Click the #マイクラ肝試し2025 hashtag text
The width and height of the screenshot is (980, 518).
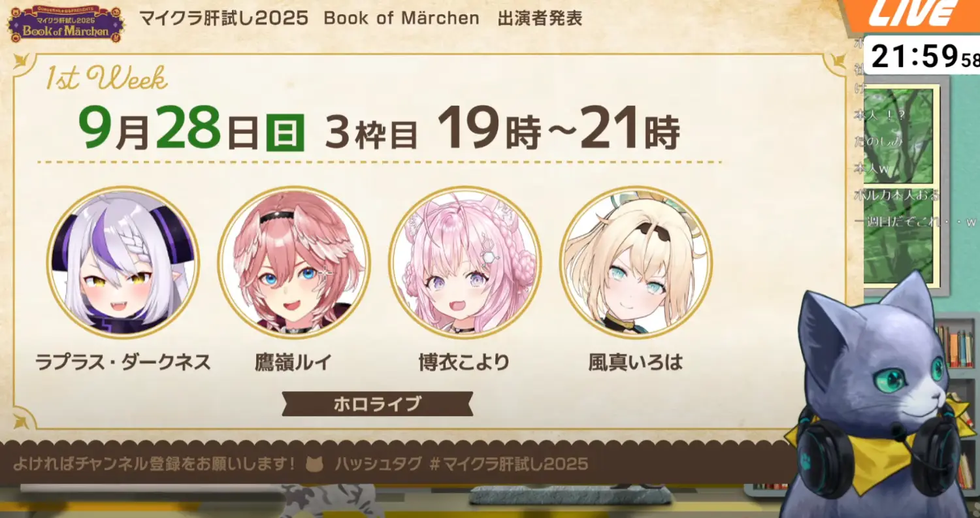(x=509, y=464)
